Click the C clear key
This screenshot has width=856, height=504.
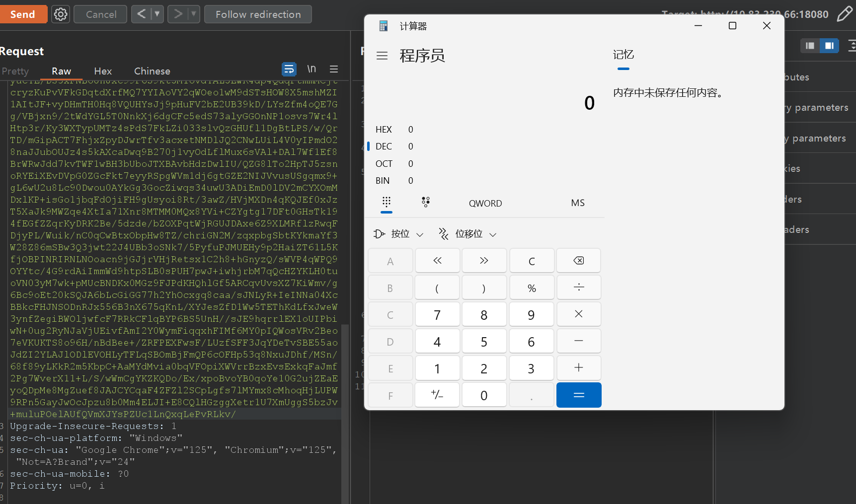click(x=532, y=261)
